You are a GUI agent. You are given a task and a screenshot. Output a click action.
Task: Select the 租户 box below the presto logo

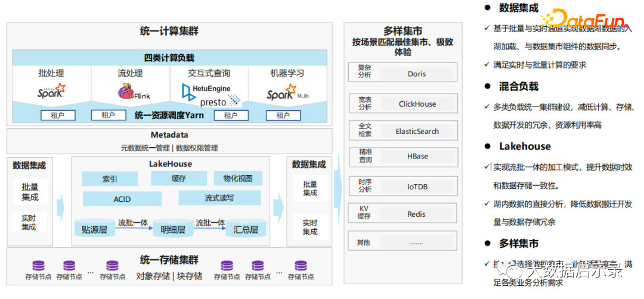(x=231, y=116)
